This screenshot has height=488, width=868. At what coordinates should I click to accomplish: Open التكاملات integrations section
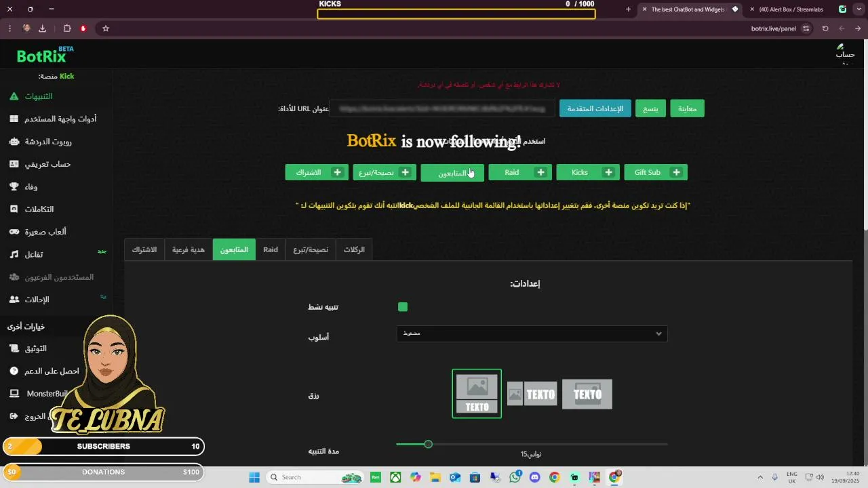click(31, 209)
